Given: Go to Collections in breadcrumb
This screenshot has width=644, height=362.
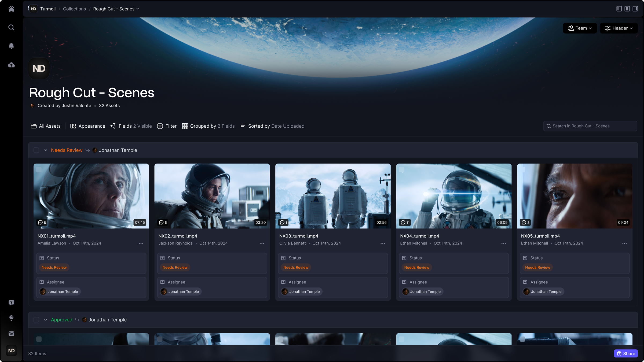Looking at the screenshot, I should click(x=74, y=9).
